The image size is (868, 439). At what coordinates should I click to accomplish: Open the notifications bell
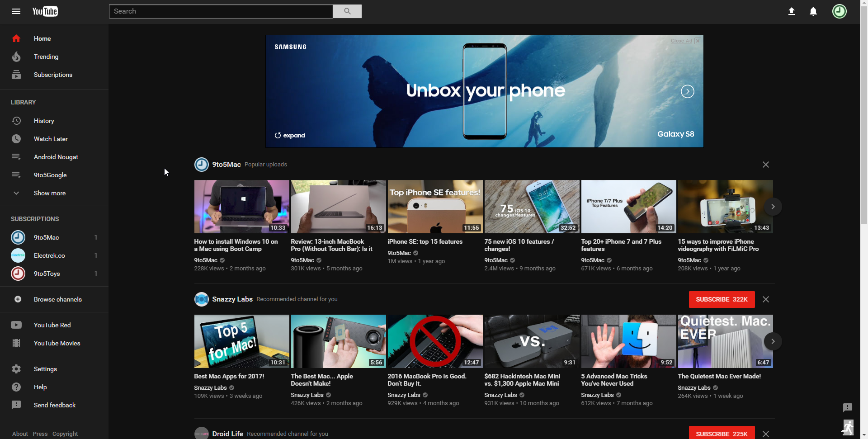(813, 11)
